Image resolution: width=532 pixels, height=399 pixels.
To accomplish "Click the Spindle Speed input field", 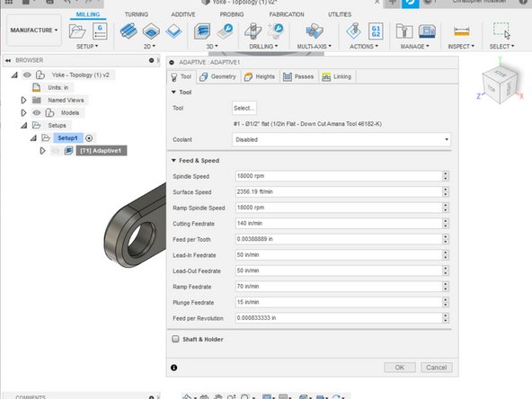I will click(x=339, y=176).
